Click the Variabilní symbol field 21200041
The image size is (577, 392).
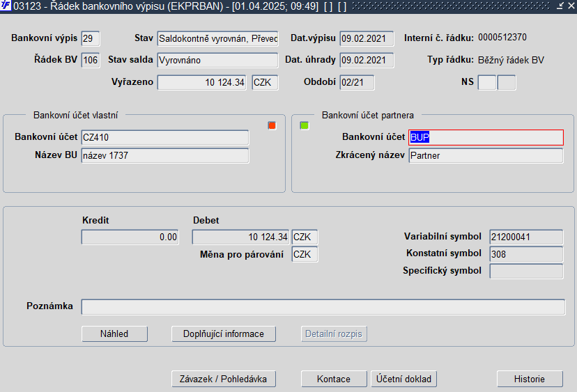coord(526,237)
